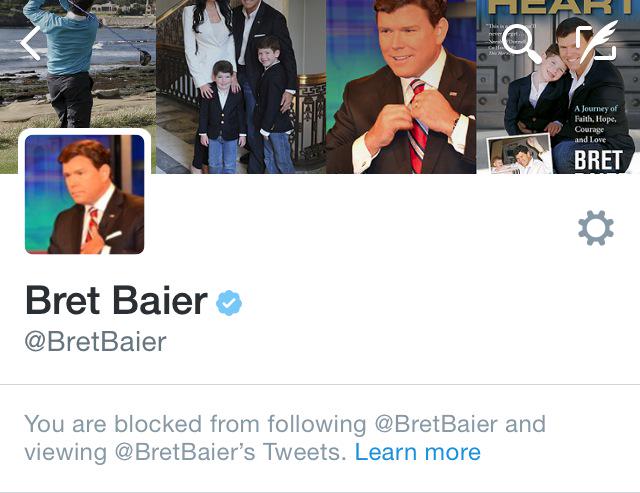Tap @BretBaier mention in the blocked notice
The width and height of the screenshot is (640, 493).
[x=436, y=424]
